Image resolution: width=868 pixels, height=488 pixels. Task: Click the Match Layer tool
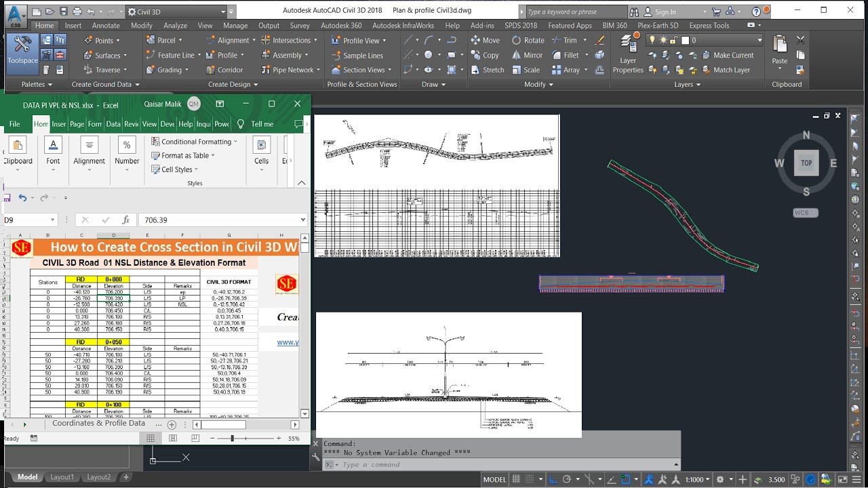(x=726, y=70)
